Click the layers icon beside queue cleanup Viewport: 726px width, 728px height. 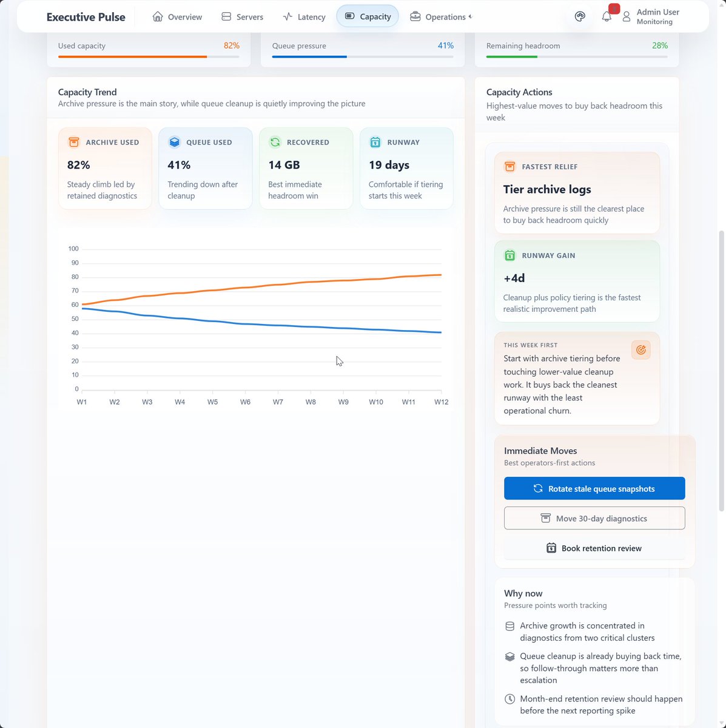(509, 656)
